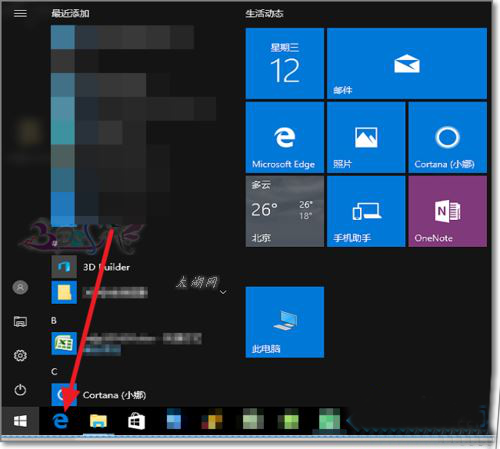Click the Windows Start button

[20, 421]
